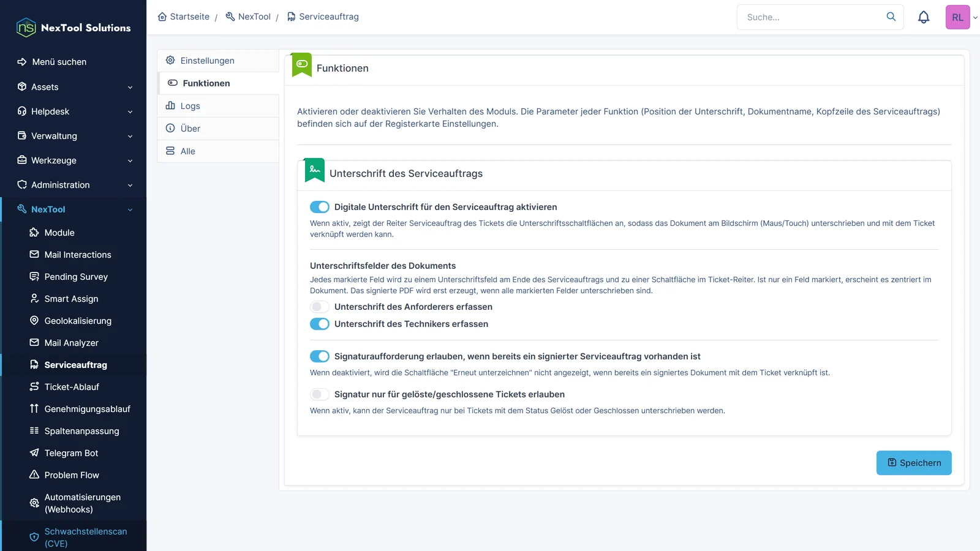Toggle Unterschrift des Technikers erfassen
This screenshot has height=551, width=980.
(320, 324)
